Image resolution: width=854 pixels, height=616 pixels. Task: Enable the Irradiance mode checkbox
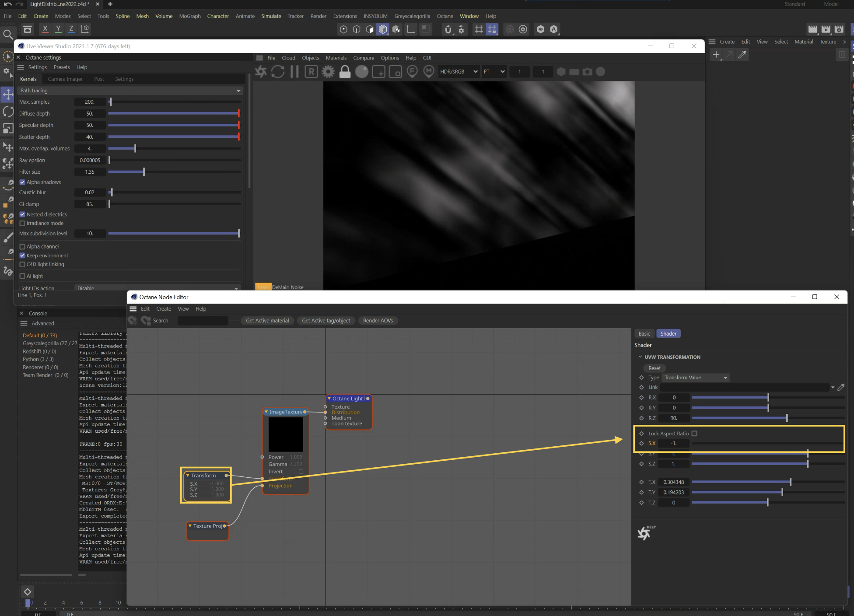point(22,223)
